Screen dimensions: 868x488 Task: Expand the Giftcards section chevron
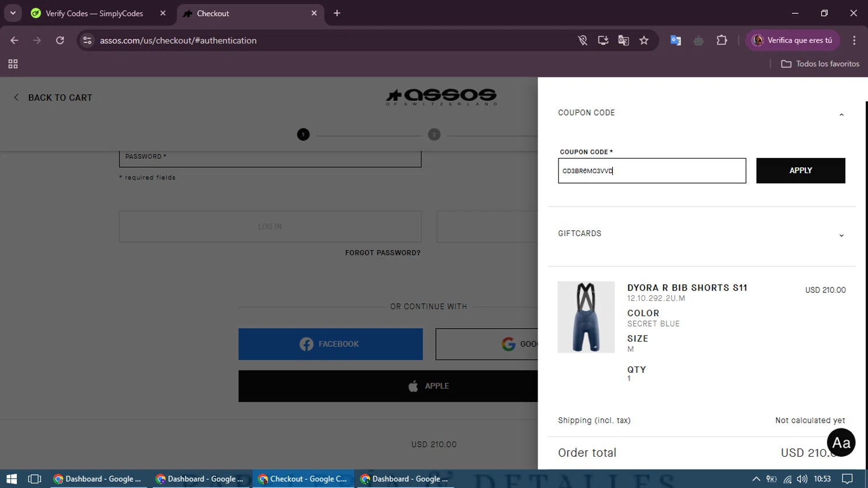point(841,236)
